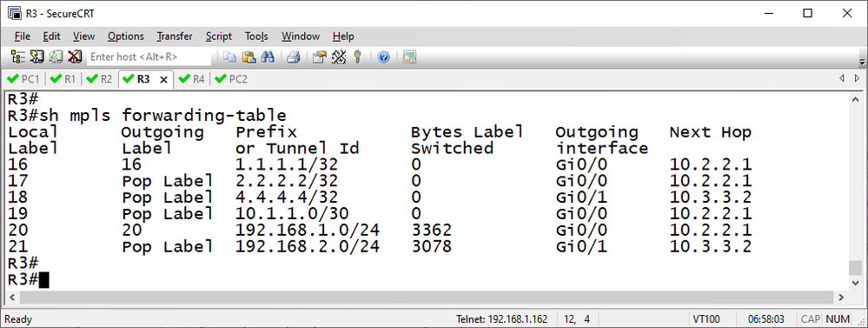Open the Edit menu

click(51, 37)
